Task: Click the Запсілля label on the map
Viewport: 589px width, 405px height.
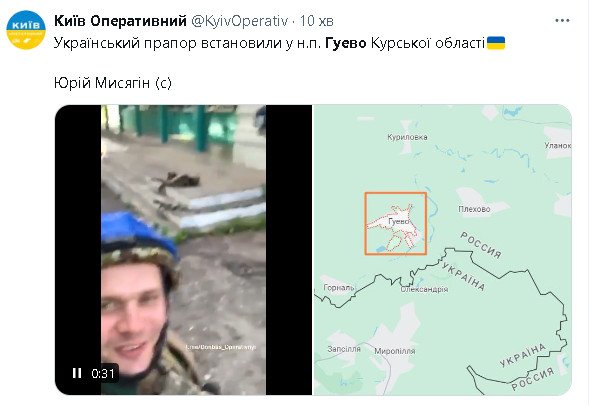Action: tap(344, 349)
